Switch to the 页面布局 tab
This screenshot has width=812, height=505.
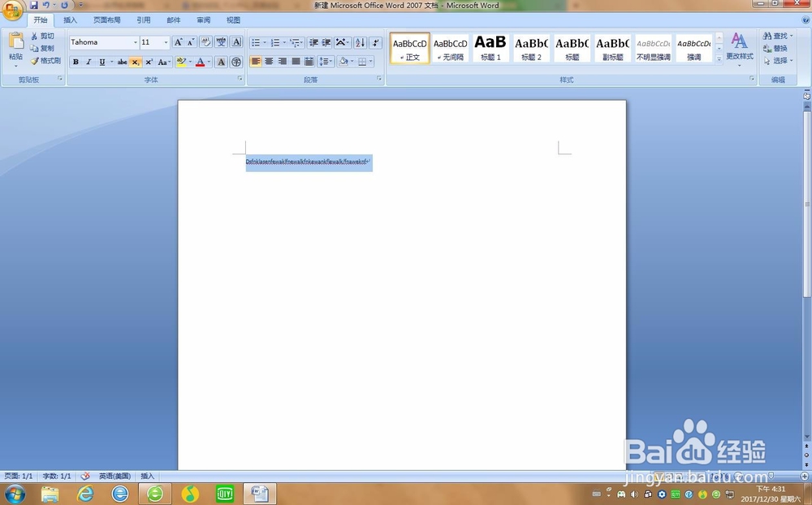(x=106, y=20)
